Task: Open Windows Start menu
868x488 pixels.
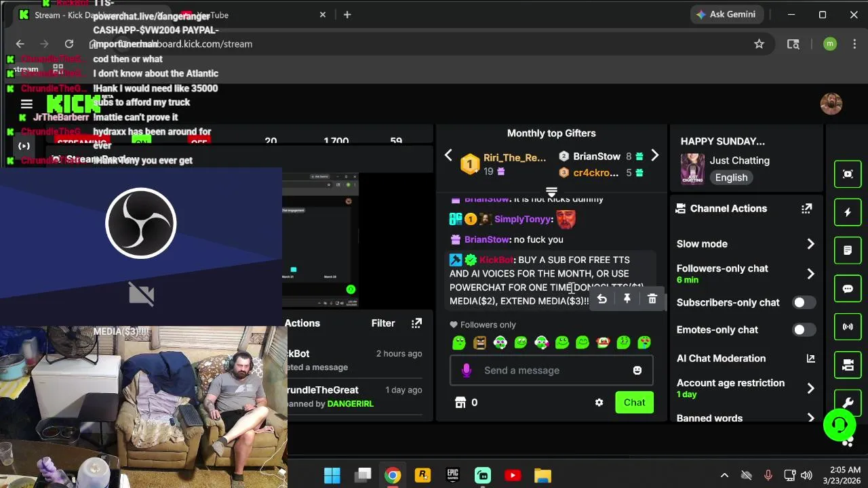Action: pos(332,475)
